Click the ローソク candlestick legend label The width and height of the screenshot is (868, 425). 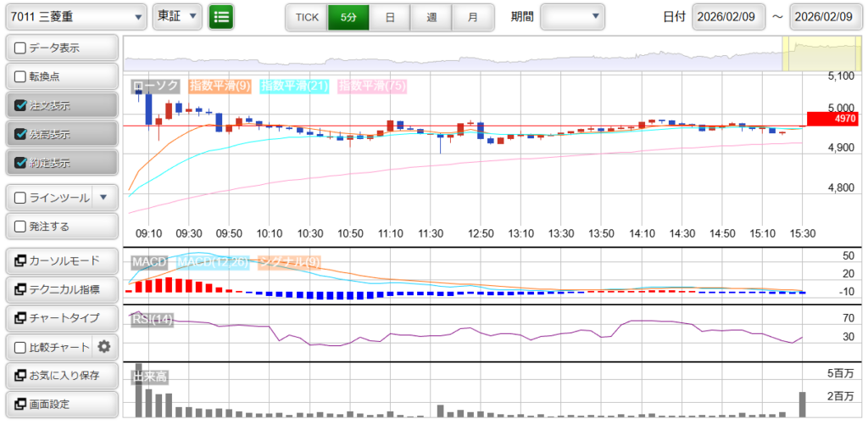155,86
